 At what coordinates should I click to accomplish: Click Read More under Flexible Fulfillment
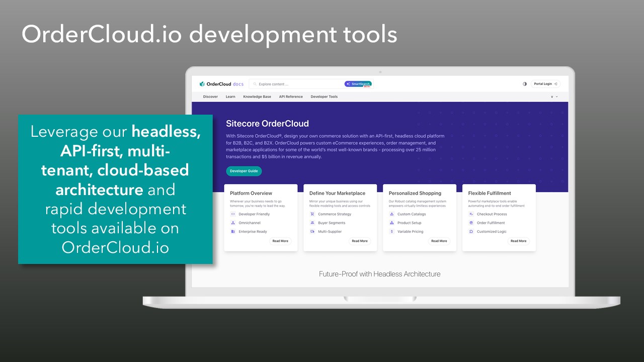coord(519,241)
